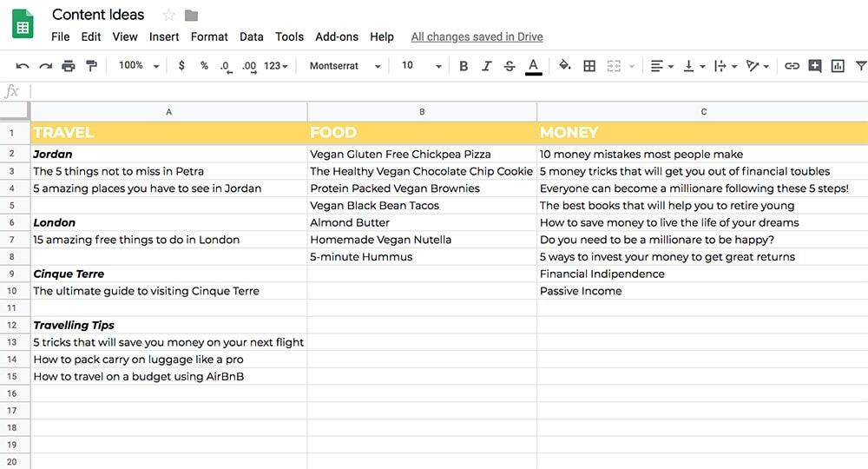Click the print icon
Viewport: 868px width, 469px height.
69,66
